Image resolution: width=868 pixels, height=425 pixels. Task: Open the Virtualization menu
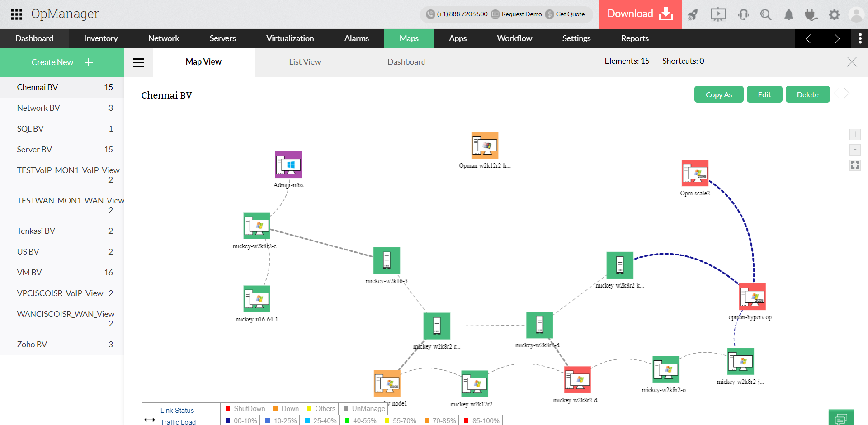click(290, 38)
